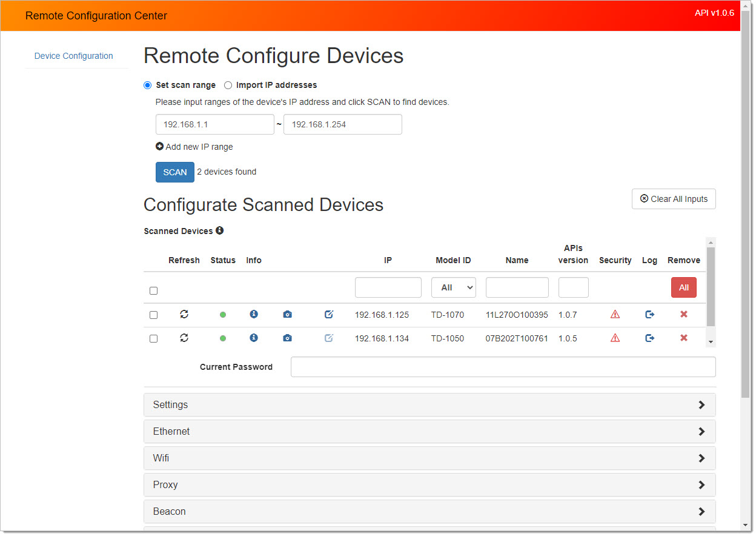756x536 pixels.
Task: Click camera screenshot icon for TD-1070 device
Action: (287, 314)
